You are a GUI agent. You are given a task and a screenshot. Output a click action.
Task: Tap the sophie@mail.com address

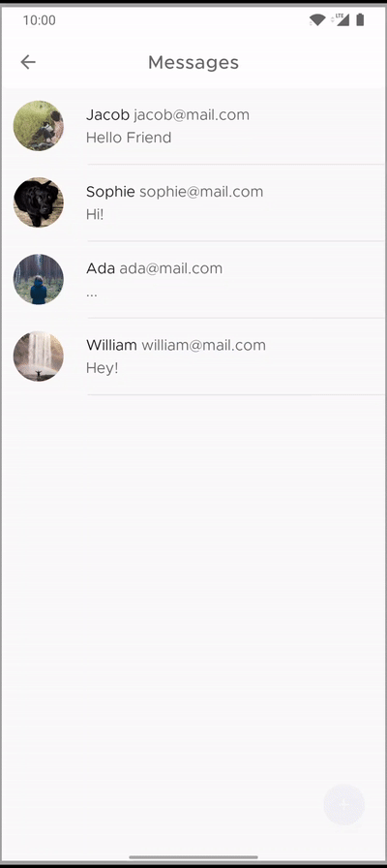201,192
